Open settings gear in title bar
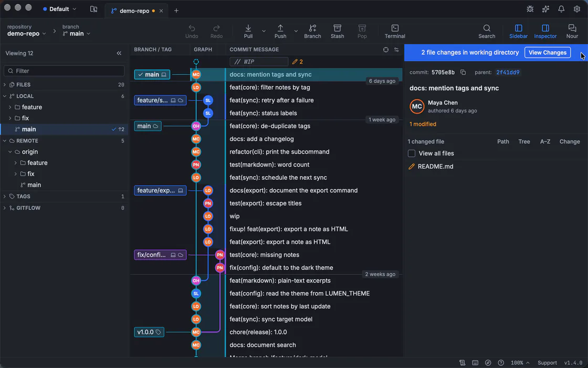588x368 pixels. (x=577, y=9)
